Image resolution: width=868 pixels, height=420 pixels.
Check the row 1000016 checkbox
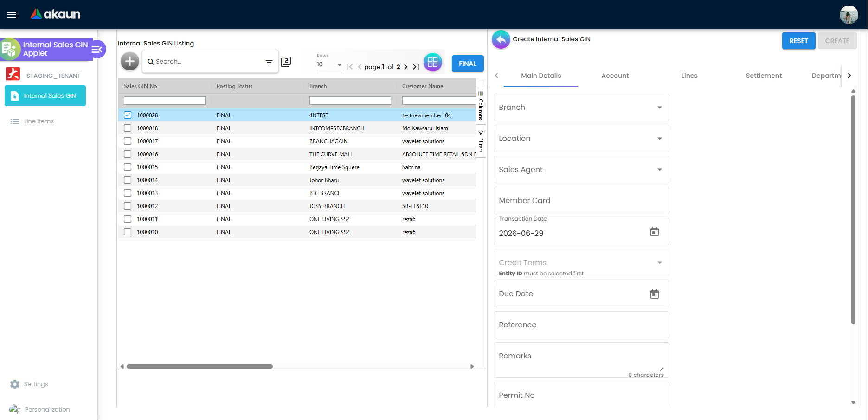click(x=128, y=154)
